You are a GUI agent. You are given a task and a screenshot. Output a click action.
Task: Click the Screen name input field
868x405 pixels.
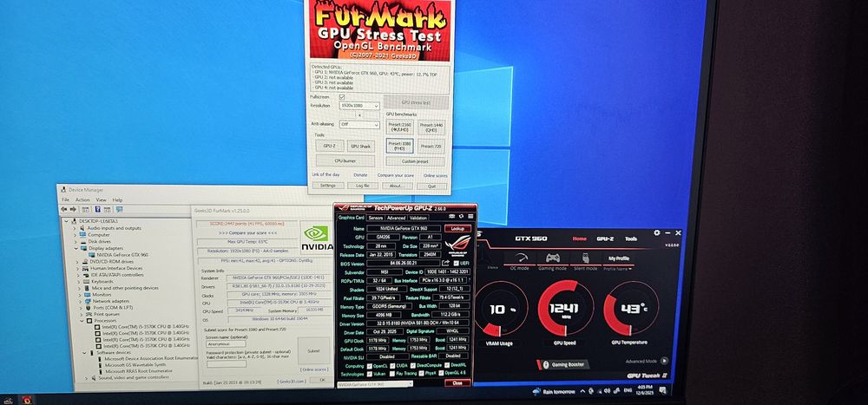pyautogui.click(x=227, y=343)
